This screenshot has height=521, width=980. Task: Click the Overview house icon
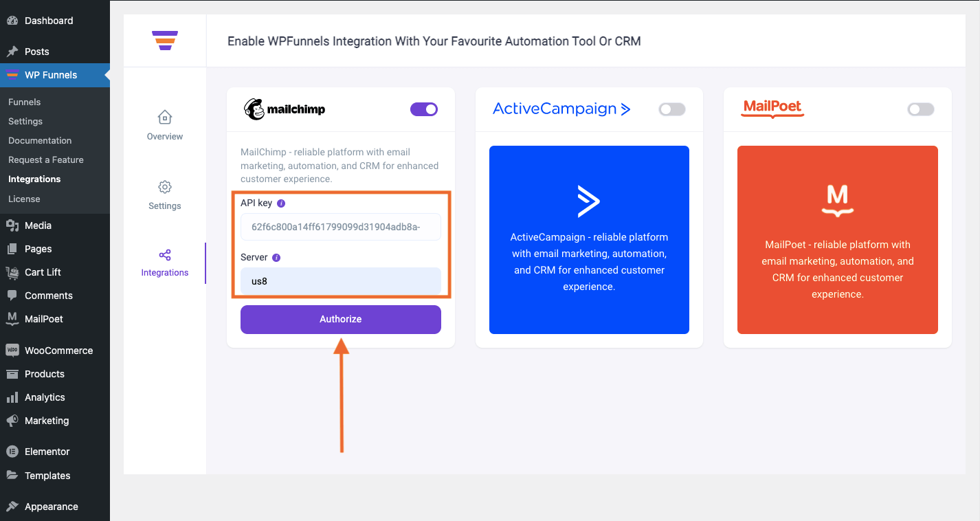(165, 117)
